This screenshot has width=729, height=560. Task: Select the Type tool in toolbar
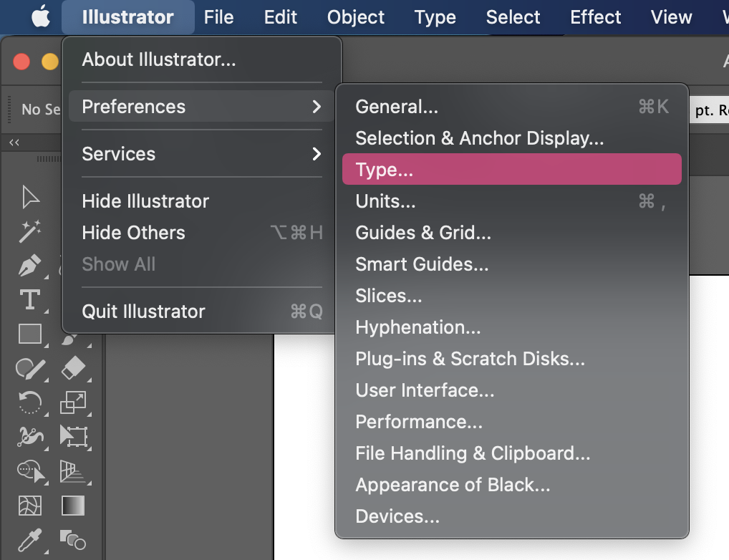(x=30, y=299)
